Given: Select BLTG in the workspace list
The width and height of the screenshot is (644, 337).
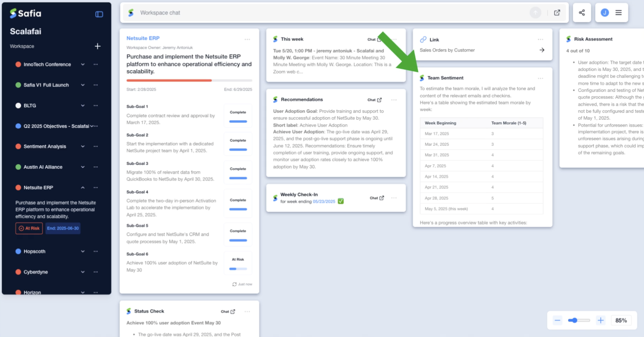Looking at the screenshot, I should coord(30,105).
